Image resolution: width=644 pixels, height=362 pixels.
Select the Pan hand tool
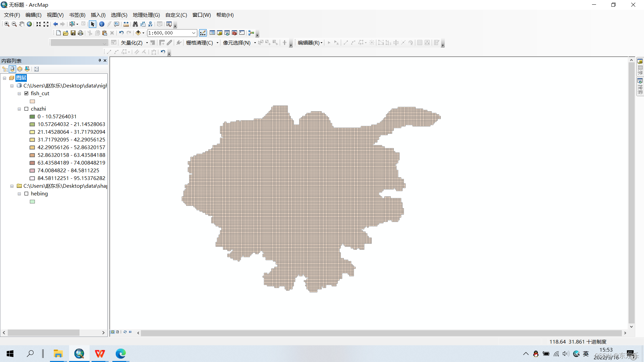(22, 24)
